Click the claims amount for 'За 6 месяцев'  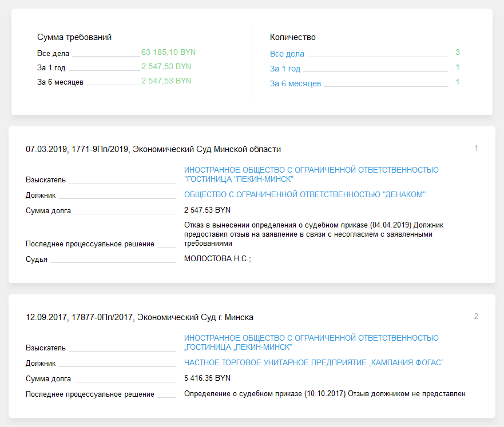[166, 81]
